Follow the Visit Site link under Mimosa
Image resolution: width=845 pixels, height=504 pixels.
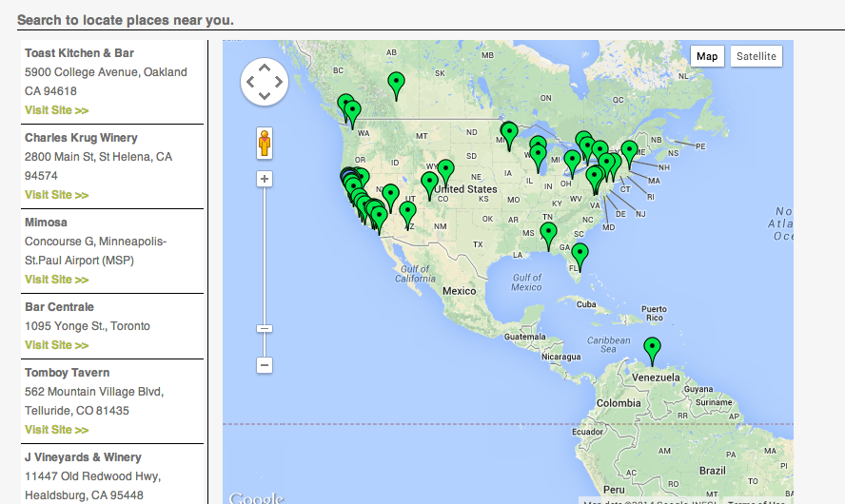point(56,280)
